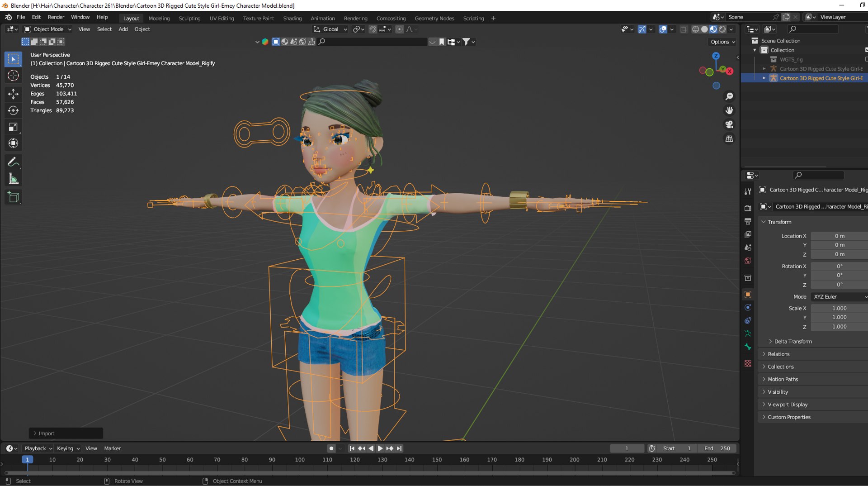
Task: Select the Cursor tool in left toolbar
Action: (x=13, y=76)
